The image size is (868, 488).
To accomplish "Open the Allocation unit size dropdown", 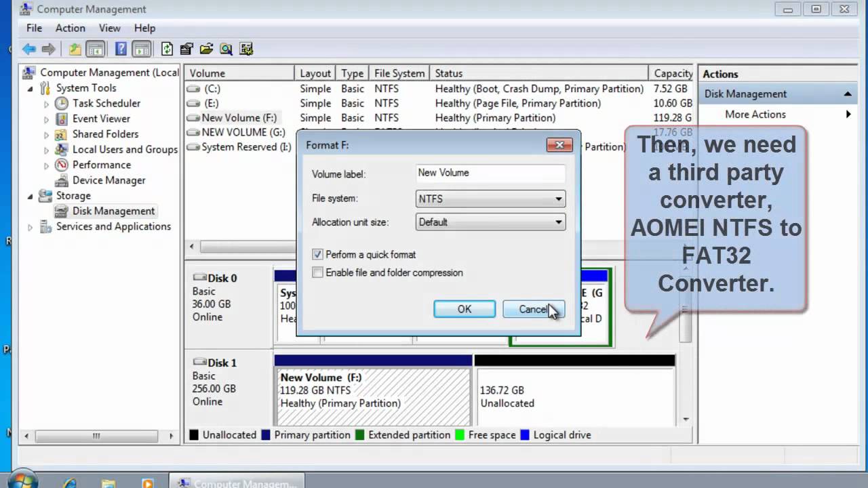I will tap(490, 222).
